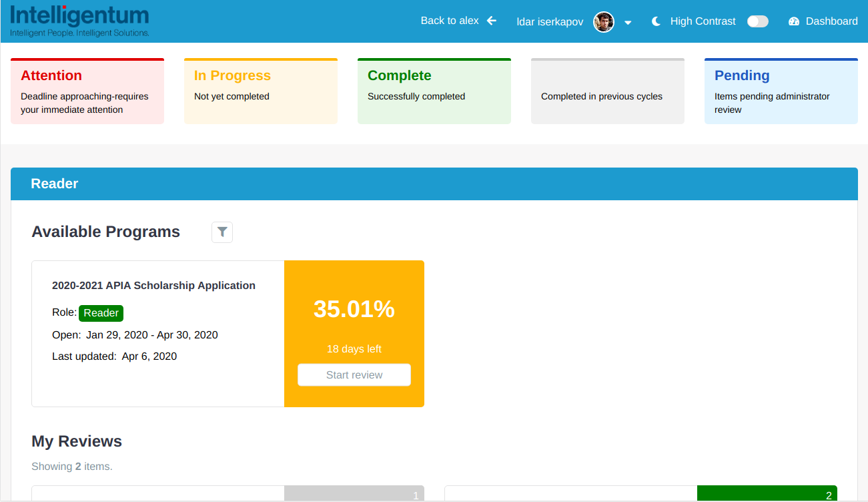Click the Last updated Apr 6, 2020 text
Screen dimensions: 868x502
click(x=115, y=356)
